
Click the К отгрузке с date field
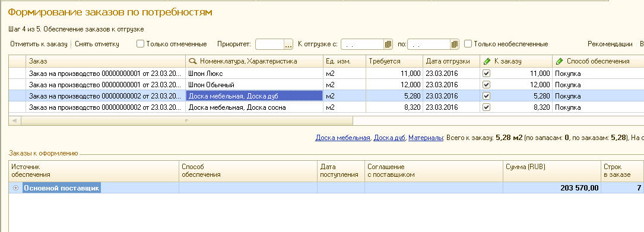pyautogui.click(x=362, y=45)
